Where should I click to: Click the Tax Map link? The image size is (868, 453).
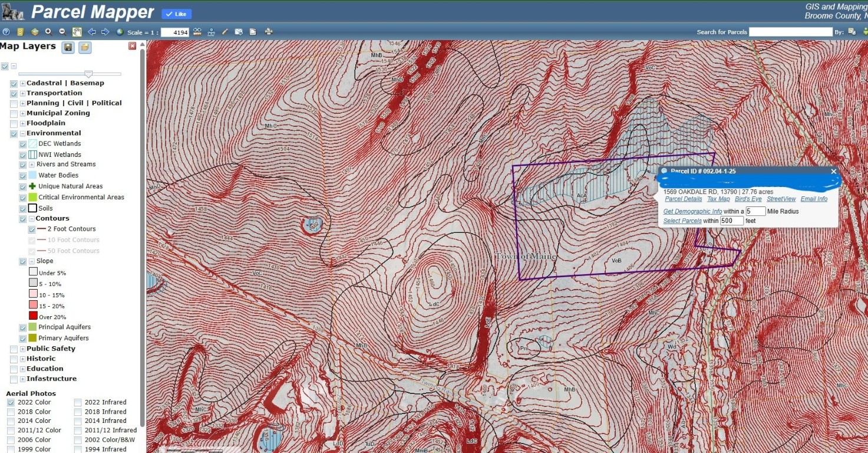pyautogui.click(x=718, y=199)
